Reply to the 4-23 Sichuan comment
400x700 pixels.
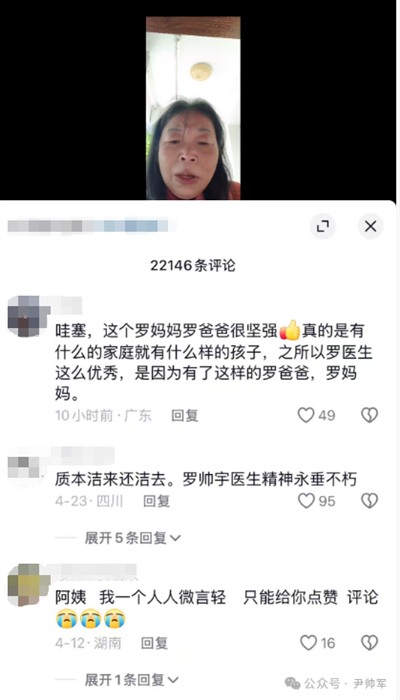[156, 501]
